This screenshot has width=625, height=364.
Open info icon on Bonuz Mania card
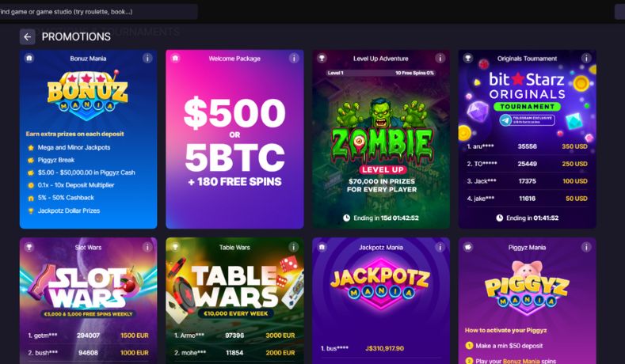coord(147,58)
